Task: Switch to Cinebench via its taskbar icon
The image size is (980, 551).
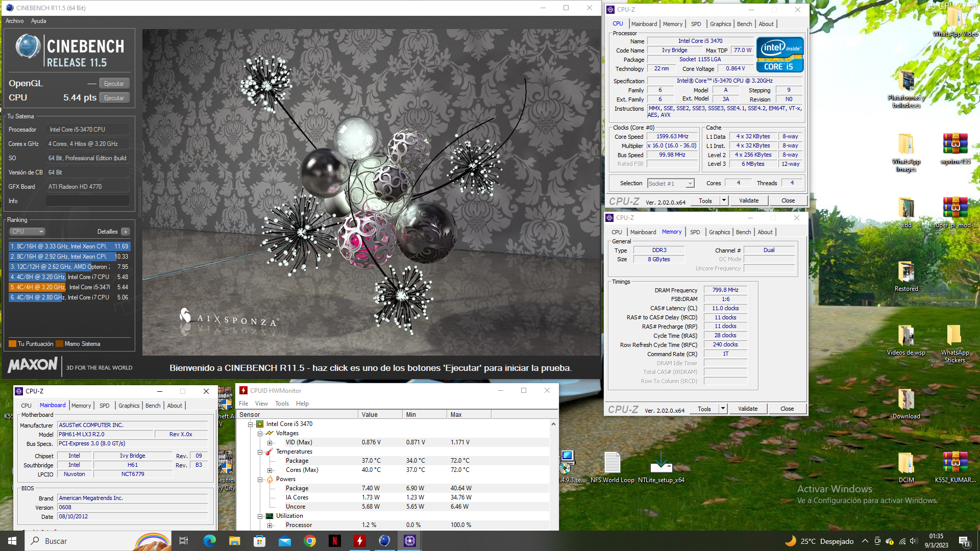Action: (x=384, y=541)
